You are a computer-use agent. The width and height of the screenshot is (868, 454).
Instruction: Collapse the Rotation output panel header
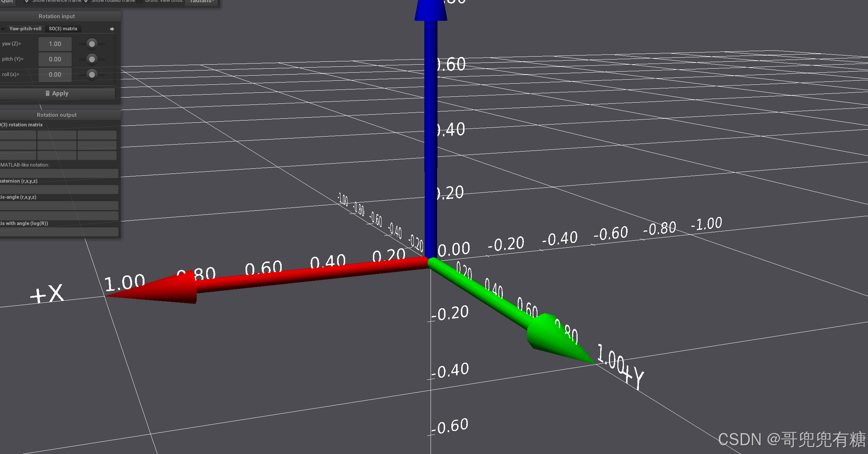pos(57,115)
